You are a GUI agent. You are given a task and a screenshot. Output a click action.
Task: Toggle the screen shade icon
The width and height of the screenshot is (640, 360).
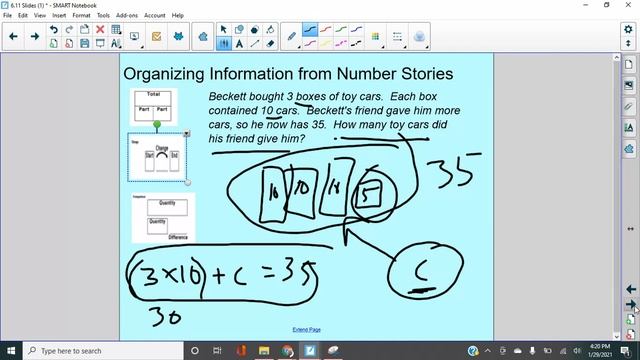(x=100, y=43)
